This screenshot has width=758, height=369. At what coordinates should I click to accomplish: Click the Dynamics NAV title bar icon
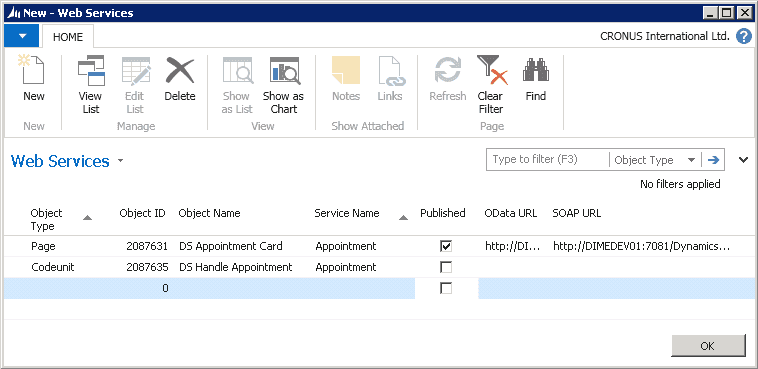click(14, 13)
